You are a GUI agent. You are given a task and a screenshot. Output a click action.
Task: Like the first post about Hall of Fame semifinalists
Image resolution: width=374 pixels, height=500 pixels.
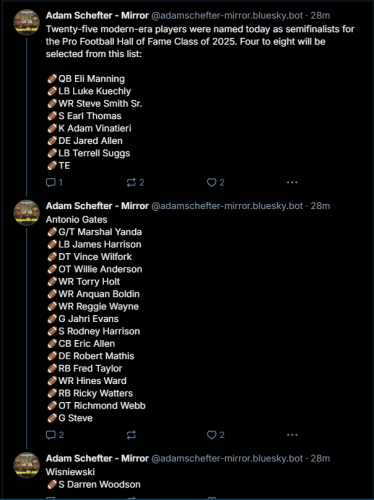pyautogui.click(x=215, y=182)
